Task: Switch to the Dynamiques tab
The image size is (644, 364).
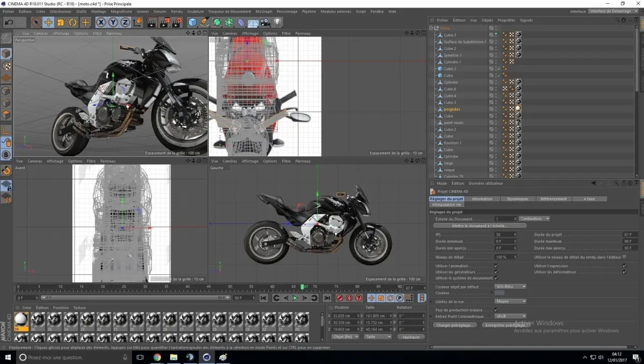Action: [x=517, y=199]
